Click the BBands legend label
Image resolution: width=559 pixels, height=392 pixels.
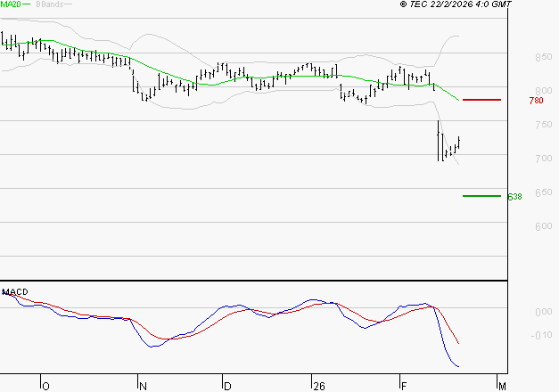50,4
